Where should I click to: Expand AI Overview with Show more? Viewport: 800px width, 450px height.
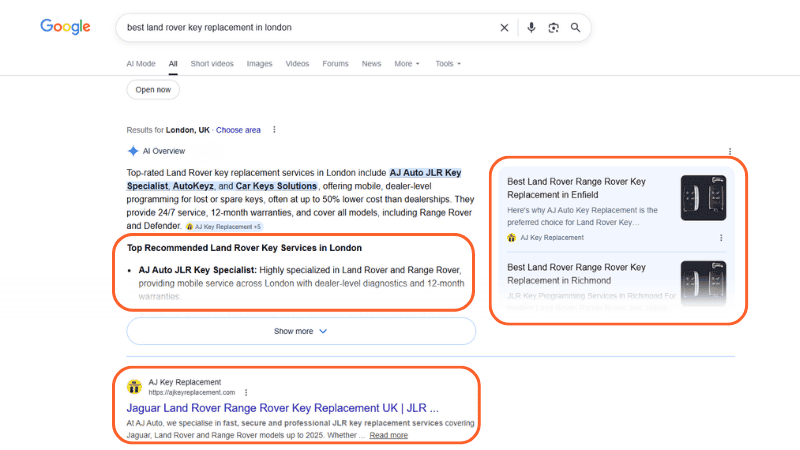click(301, 331)
